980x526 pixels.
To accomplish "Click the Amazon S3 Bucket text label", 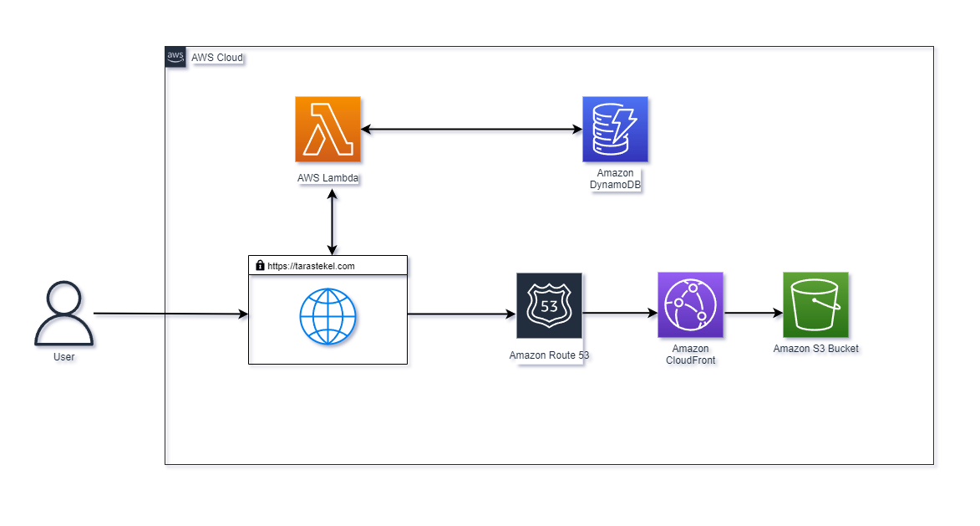I will pos(815,349).
